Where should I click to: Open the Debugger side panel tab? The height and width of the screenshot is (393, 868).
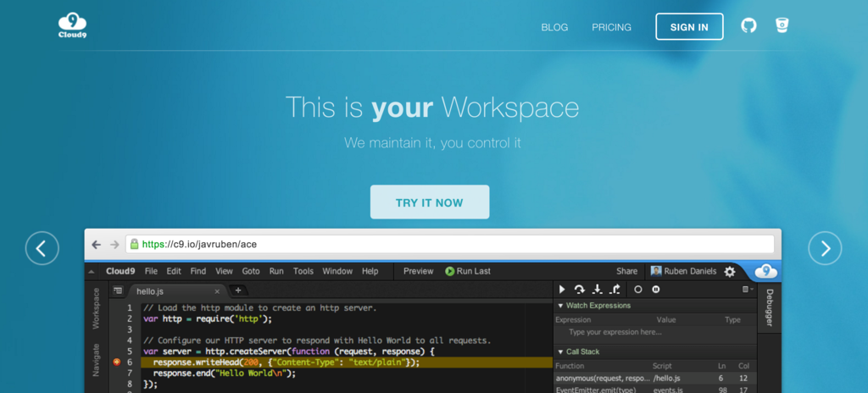(770, 307)
